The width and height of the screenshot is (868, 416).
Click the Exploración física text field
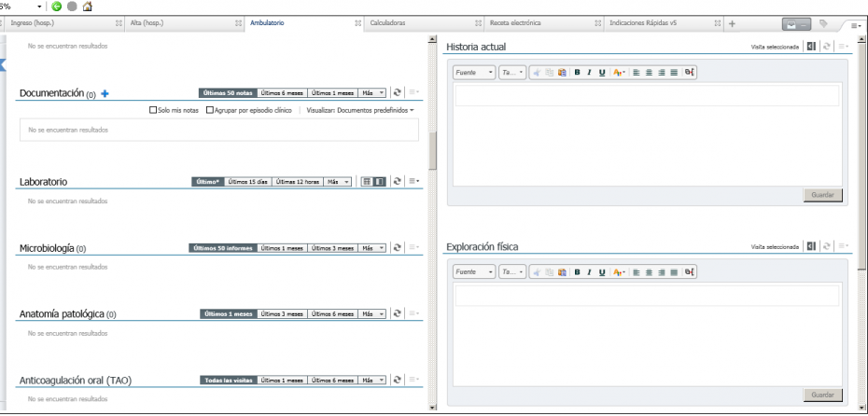point(646,297)
